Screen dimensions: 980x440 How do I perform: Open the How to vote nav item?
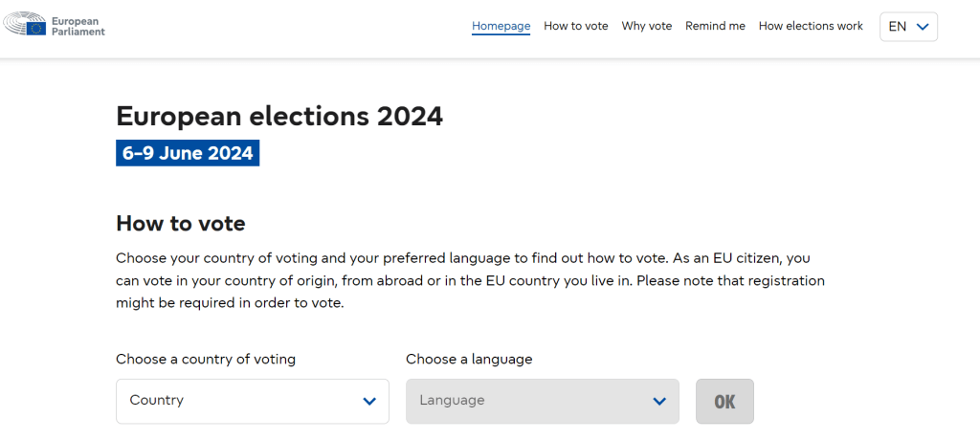pyautogui.click(x=576, y=26)
